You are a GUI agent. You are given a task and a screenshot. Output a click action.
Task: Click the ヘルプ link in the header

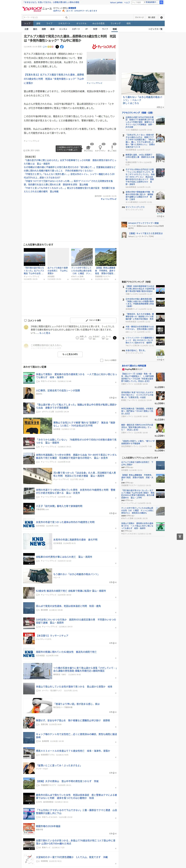point(127,2)
